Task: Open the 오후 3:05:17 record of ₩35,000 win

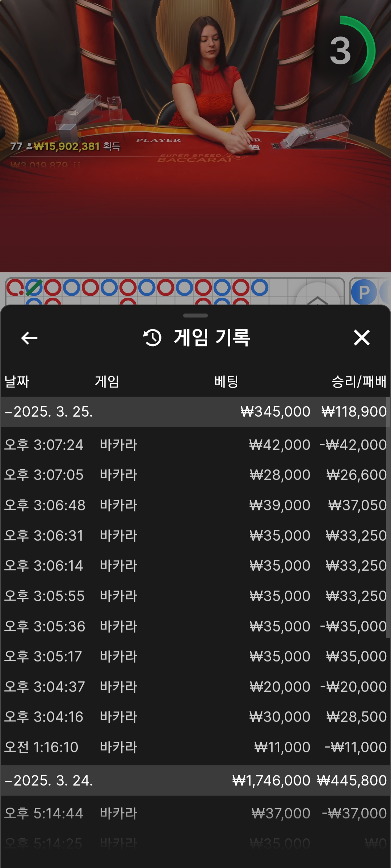Action: tap(195, 656)
